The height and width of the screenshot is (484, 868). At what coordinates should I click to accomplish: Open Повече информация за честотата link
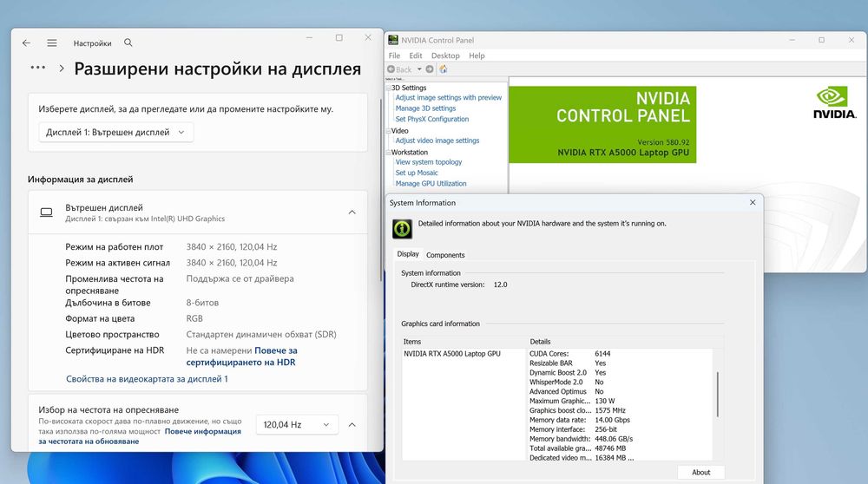point(140,436)
